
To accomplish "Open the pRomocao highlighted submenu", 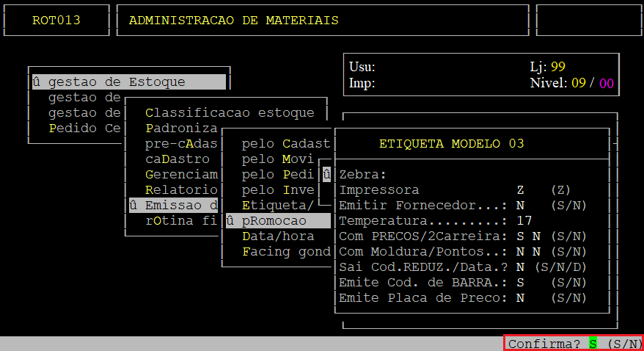I will pos(274,220).
